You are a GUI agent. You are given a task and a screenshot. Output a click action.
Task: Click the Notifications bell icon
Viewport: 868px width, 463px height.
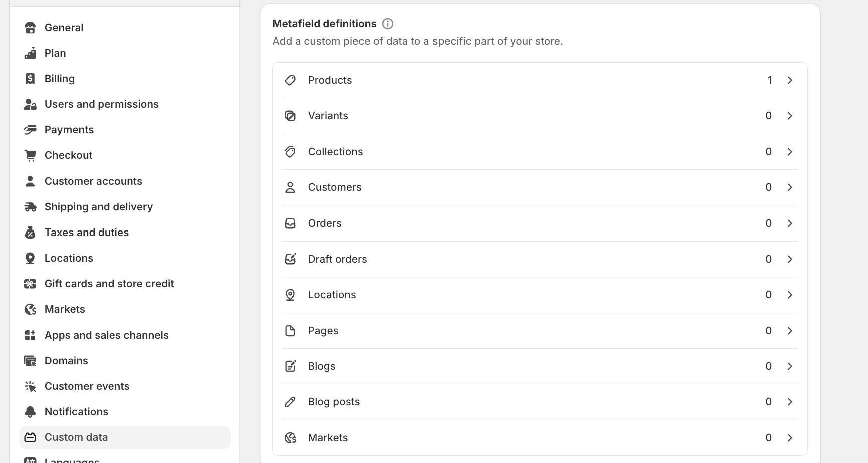[30, 412]
